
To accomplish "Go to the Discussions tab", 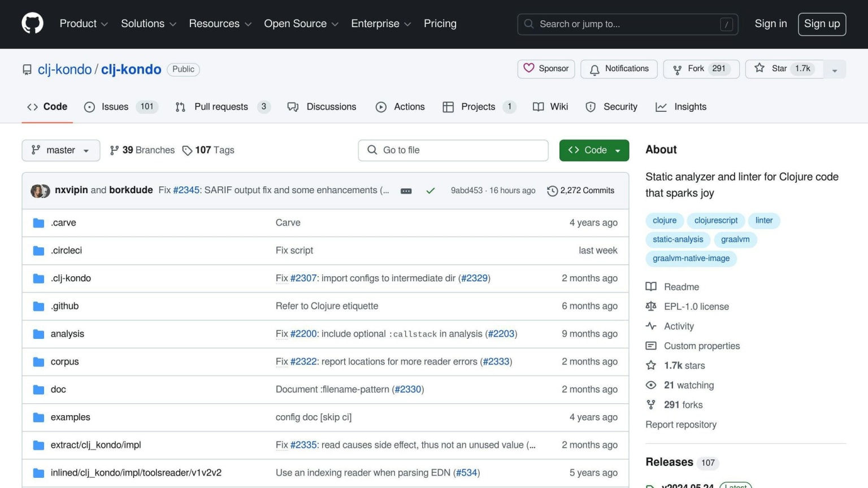I will pyautogui.click(x=322, y=107).
